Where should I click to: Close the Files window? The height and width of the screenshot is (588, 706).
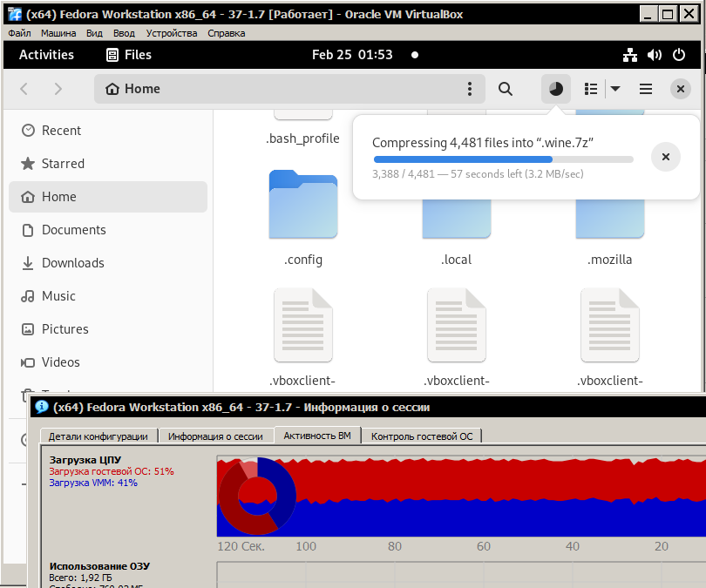point(681,89)
